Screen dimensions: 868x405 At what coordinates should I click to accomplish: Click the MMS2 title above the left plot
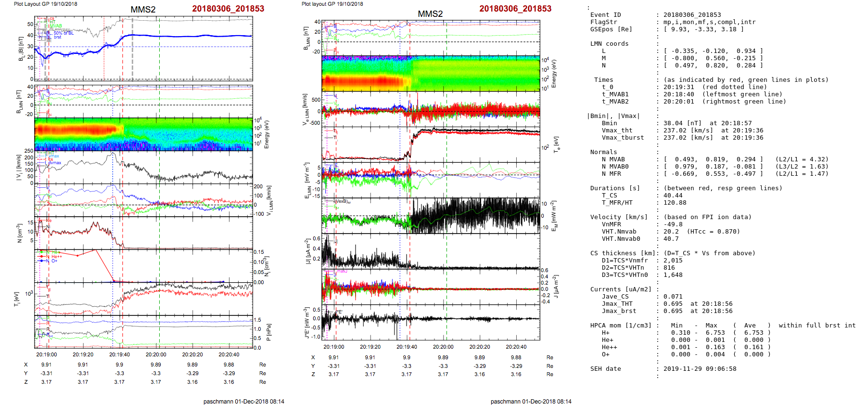143,10
